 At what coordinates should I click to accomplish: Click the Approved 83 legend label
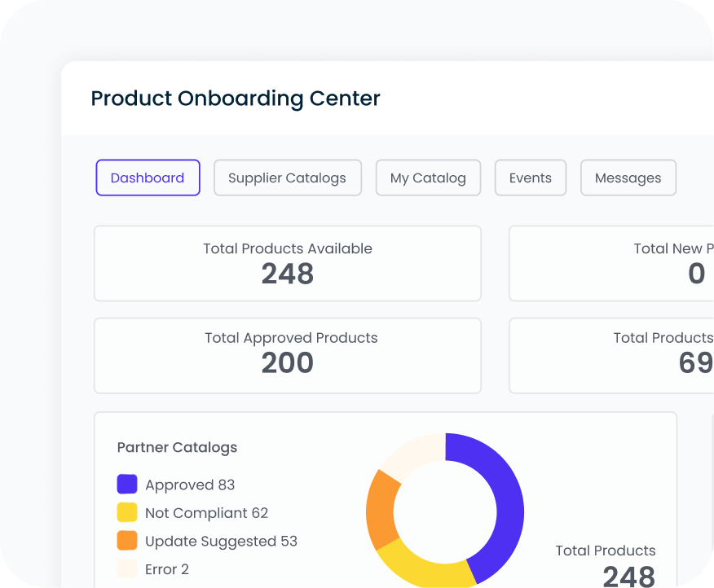[x=190, y=484]
